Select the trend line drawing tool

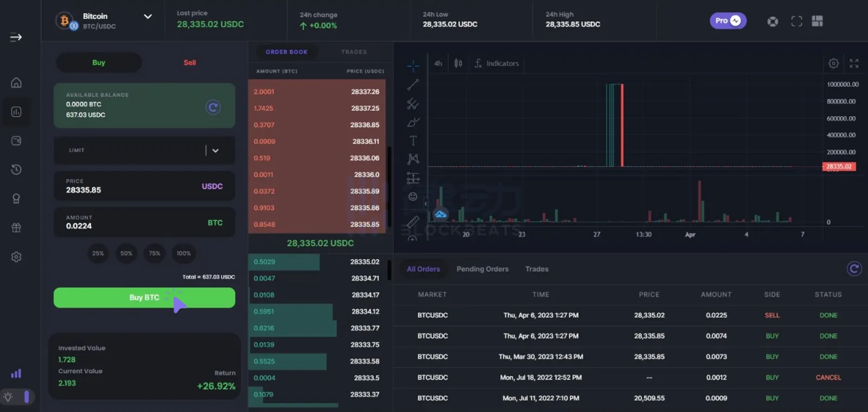tap(413, 85)
